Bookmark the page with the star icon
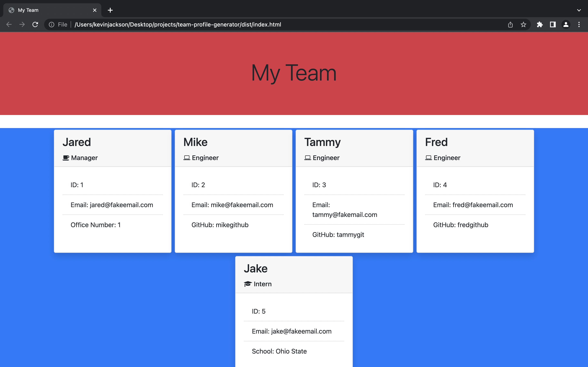The image size is (588, 367). click(x=523, y=24)
